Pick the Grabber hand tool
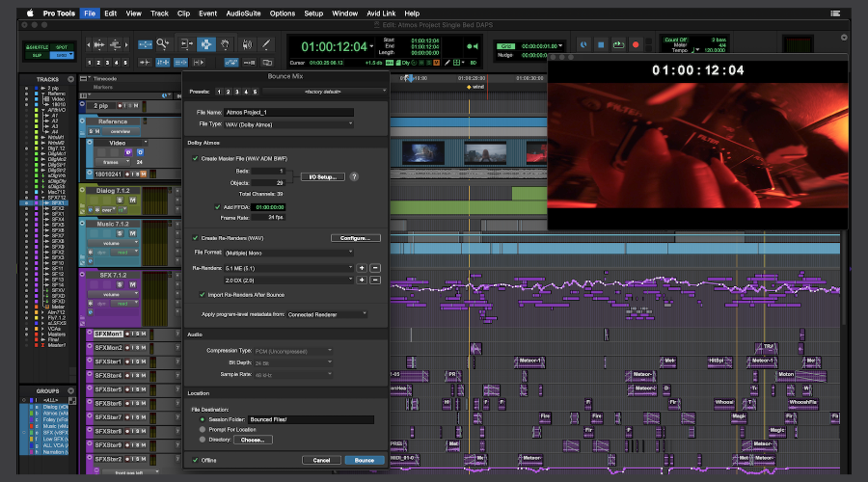Image resolution: width=868 pixels, height=482 pixels. [226, 43]
